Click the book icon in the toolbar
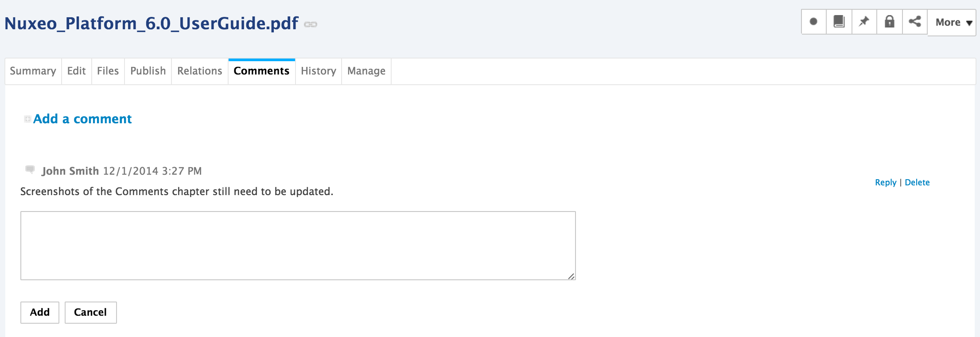The width and height of the screenshot is (980, 337). coord(839,22)
